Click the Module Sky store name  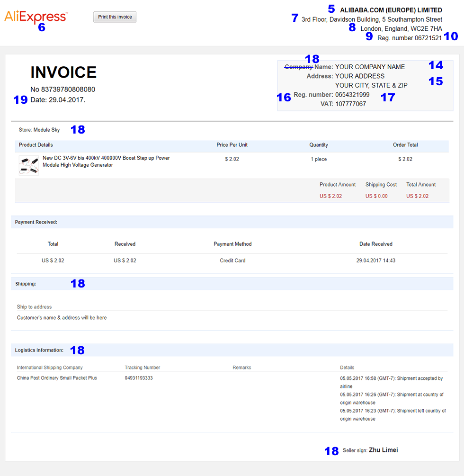click(x=46, y=130)
